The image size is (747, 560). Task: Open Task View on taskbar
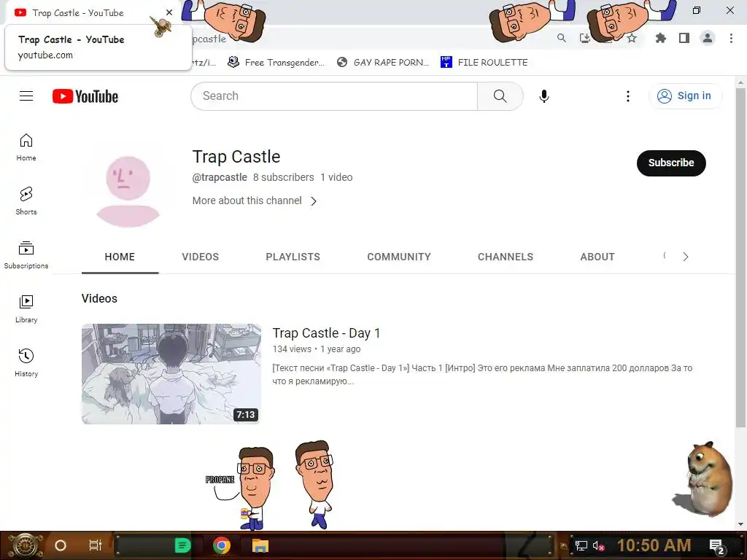(x=96, y=545)
